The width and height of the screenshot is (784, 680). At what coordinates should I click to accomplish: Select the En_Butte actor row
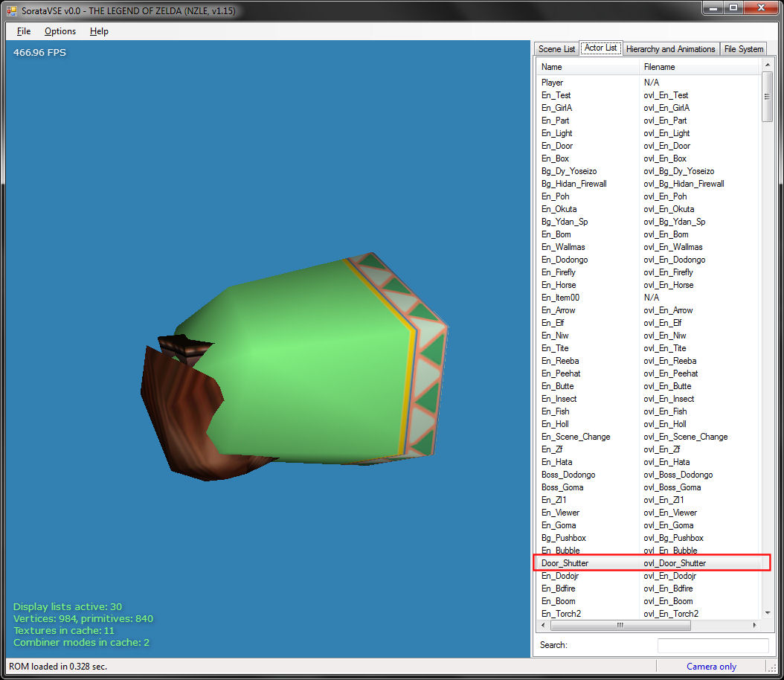tap(649, 387)
